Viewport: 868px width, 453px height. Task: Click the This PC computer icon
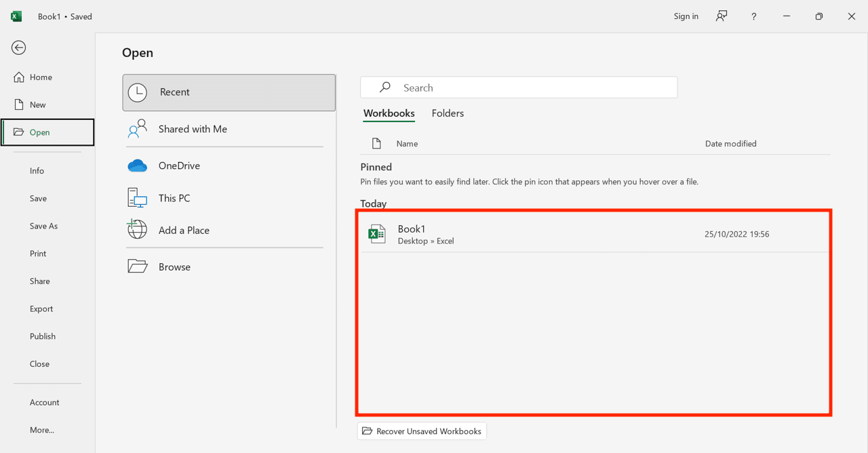click(x=138, y=198)
